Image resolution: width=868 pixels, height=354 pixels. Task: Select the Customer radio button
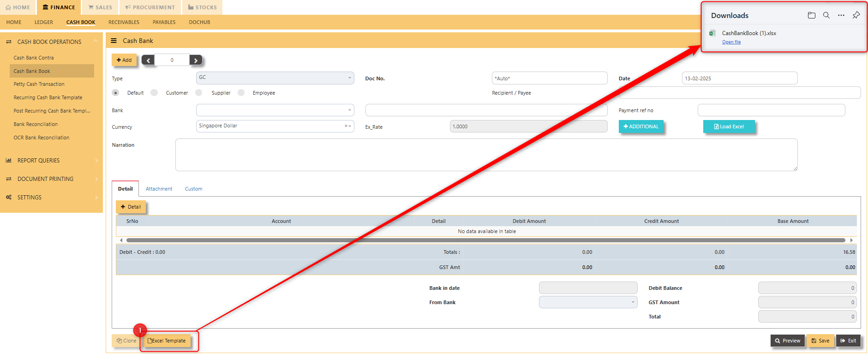(x=154, y=93)
